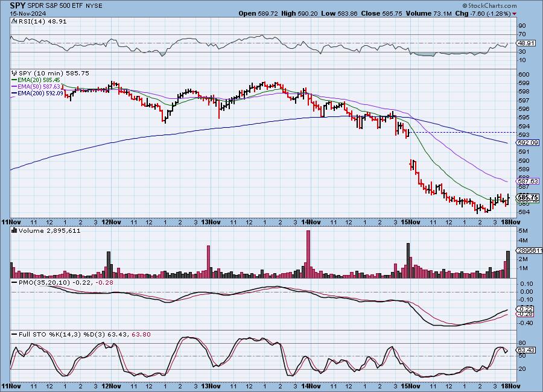Click the Volume 73.1M value in the header
Viewport: 543px width, 392px height.
click(428, 13)
